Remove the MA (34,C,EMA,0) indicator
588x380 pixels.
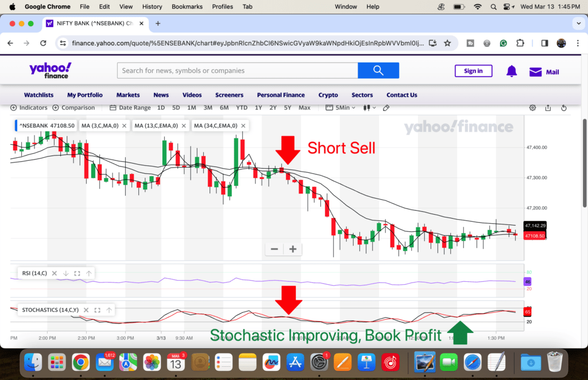pyautogui.click(x=243, y=126)
